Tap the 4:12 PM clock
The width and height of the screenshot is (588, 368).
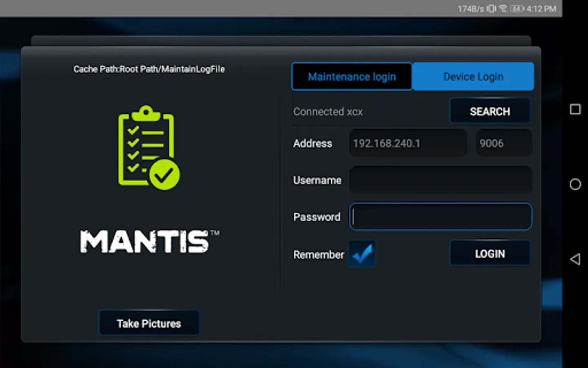541,9
